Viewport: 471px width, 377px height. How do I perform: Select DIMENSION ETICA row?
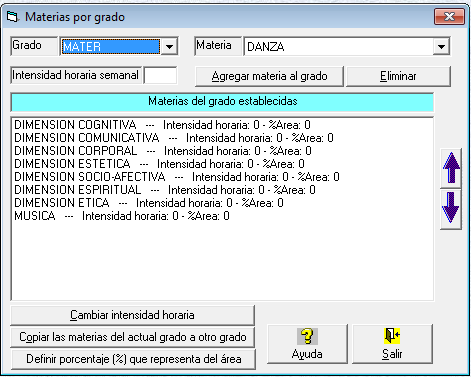pos(222,203)
